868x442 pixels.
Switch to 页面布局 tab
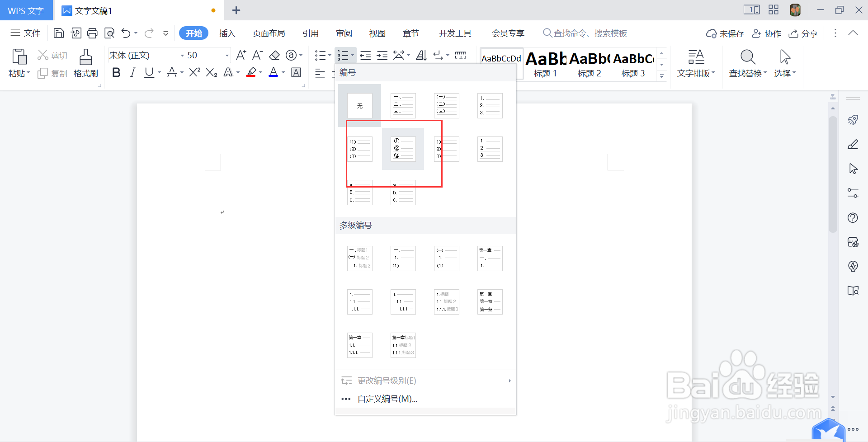[x=269, y=33]
